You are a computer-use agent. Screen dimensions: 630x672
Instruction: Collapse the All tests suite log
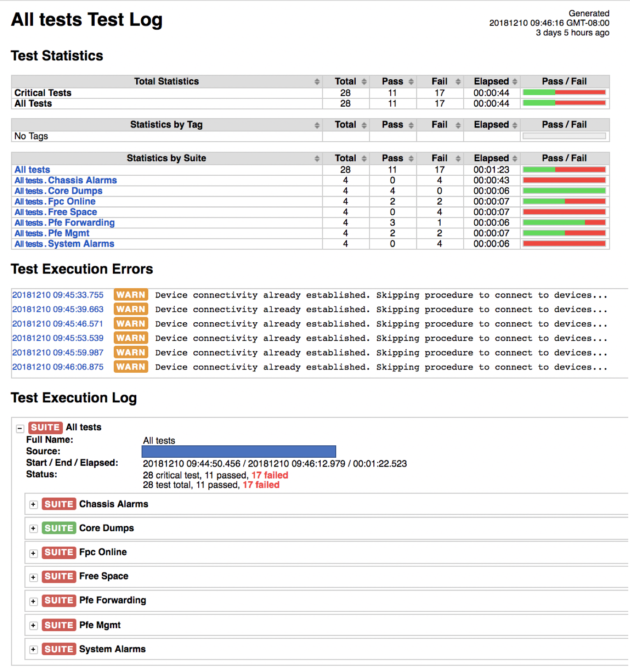point(19,428)
